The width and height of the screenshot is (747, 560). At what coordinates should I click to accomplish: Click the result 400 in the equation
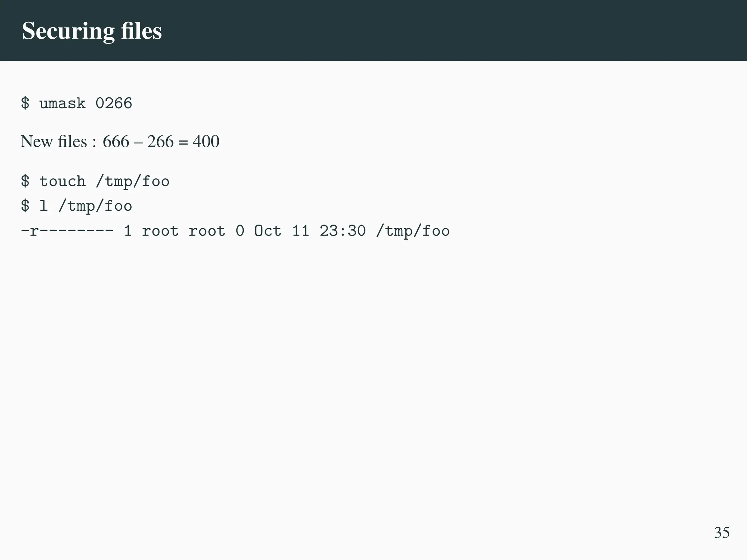[x=206, y=141]
